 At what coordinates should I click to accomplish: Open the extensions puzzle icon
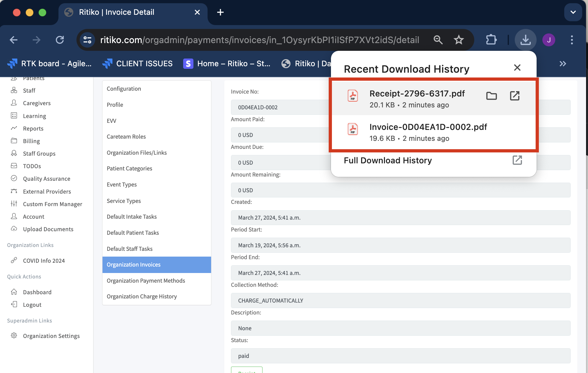point(491,40)
